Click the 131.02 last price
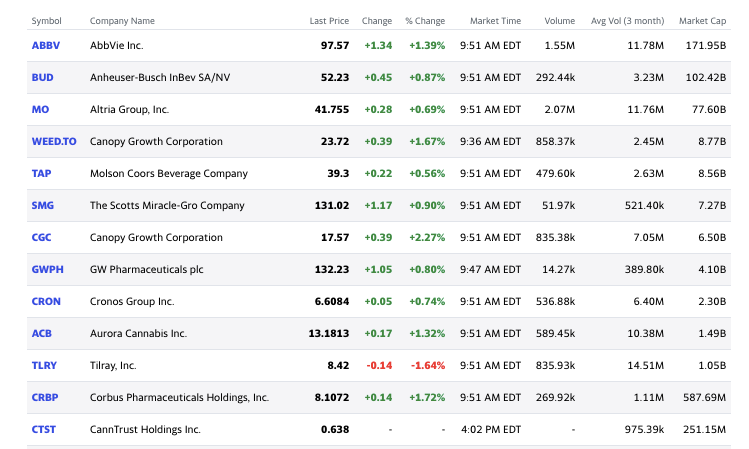This screenshot has width=749, height=449. point(332,205)
